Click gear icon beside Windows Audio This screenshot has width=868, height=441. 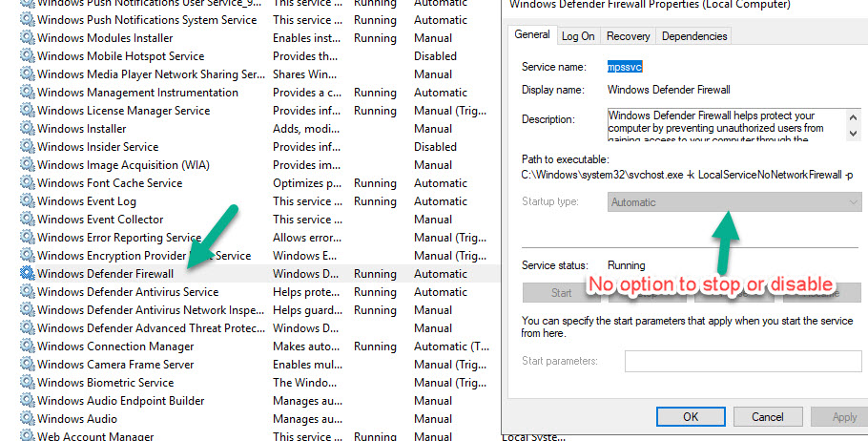[27, 418]
